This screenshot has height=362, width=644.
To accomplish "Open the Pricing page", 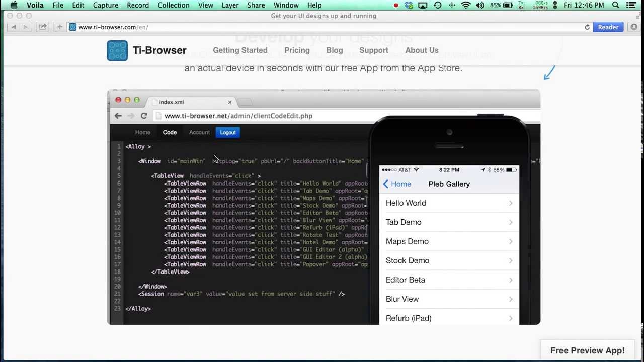I will click(x=297, y=50).
